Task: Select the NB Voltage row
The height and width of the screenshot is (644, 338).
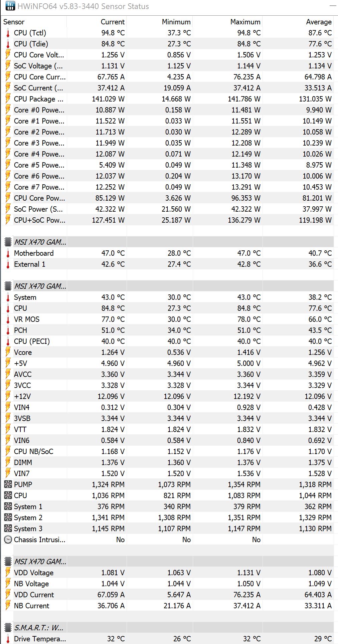Action: click(x=167, y=584)
